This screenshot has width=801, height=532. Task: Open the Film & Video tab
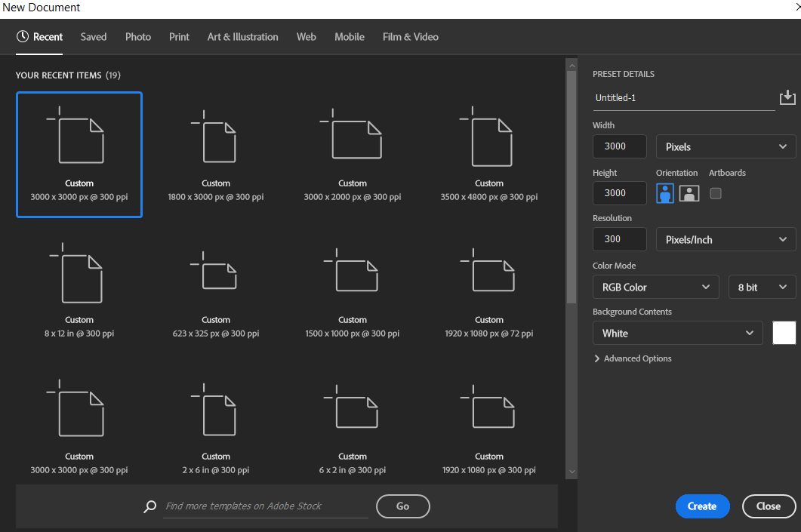tap(410, 37)
